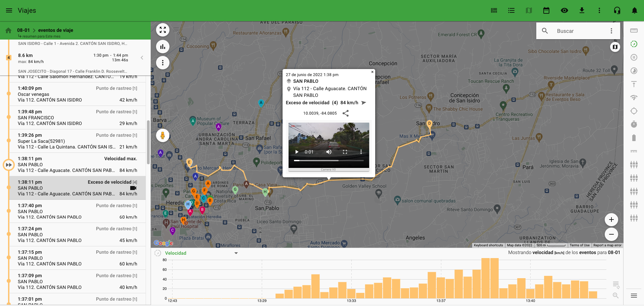Screen dimensions: 644x306
Task: Open the headset support icon
Action: [617, 10]
